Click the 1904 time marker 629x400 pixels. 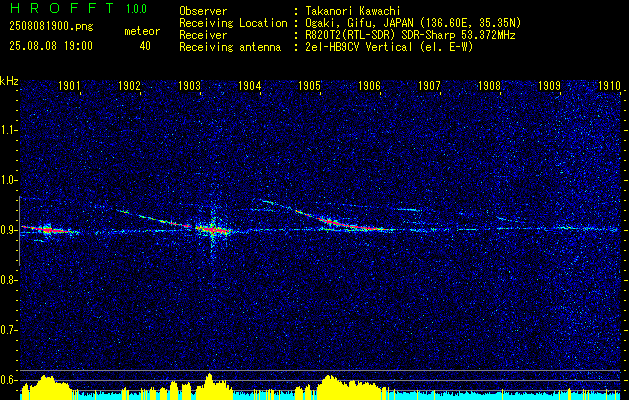click(249, 86)
